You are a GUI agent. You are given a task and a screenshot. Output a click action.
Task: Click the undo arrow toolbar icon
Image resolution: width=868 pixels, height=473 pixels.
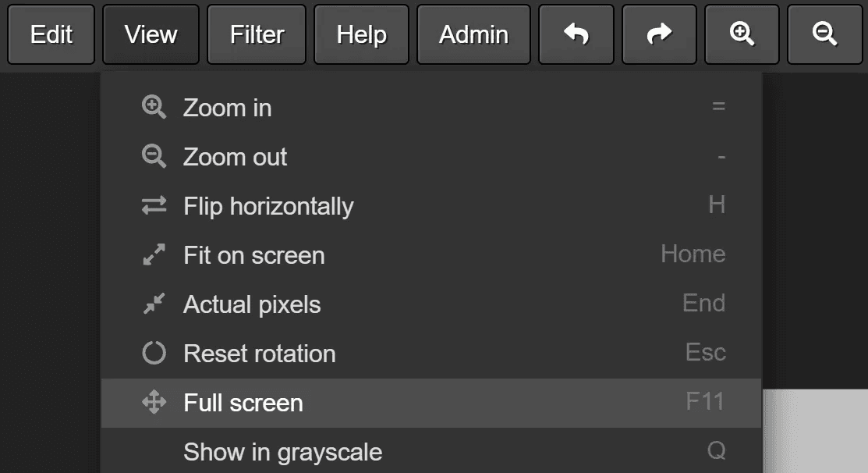pos(576,34)
